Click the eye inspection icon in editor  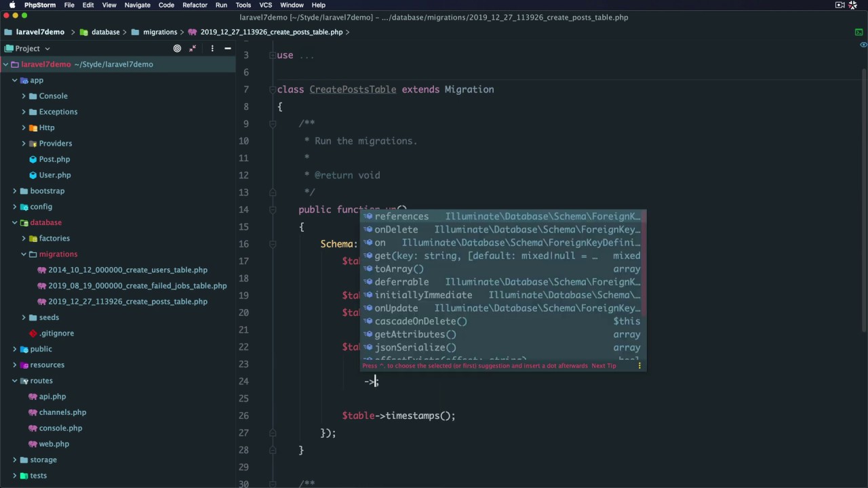click(x=863, y=45)
